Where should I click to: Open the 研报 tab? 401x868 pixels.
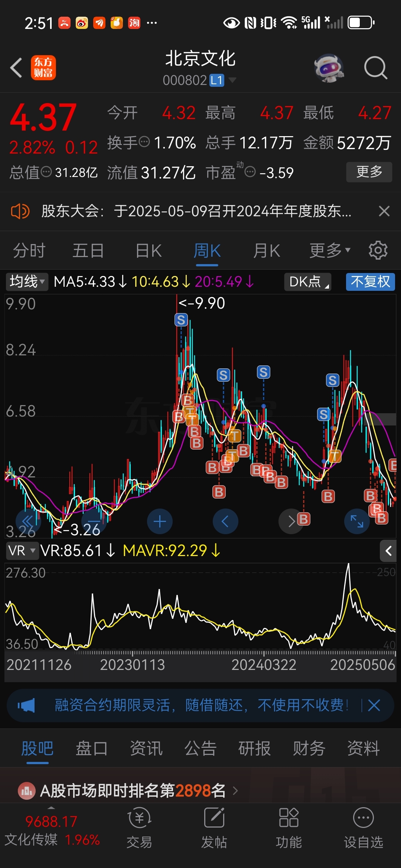pos(255,748)
